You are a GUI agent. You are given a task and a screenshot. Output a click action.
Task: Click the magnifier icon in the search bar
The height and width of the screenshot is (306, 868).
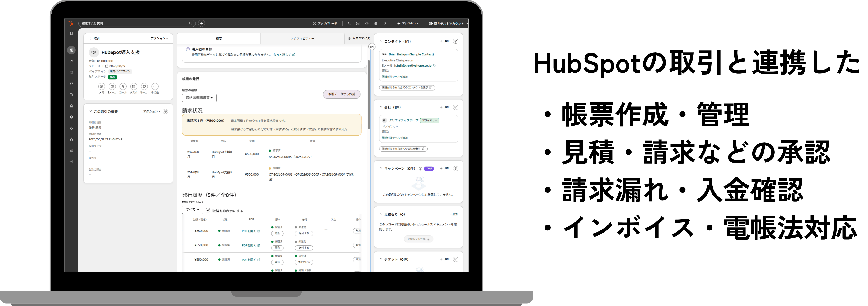pos(190,23)
